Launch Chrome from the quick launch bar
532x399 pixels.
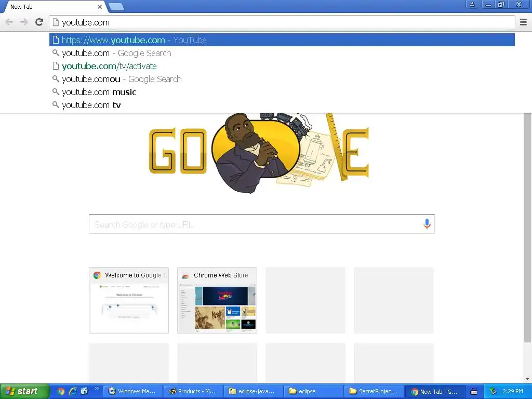point(61,391)
